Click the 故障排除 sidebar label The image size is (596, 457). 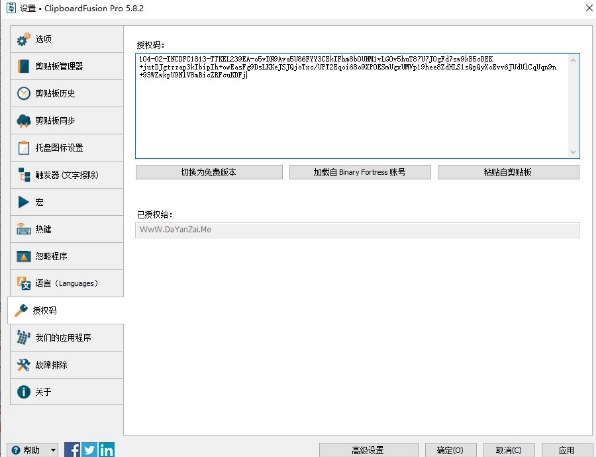(x=51, y=365)
